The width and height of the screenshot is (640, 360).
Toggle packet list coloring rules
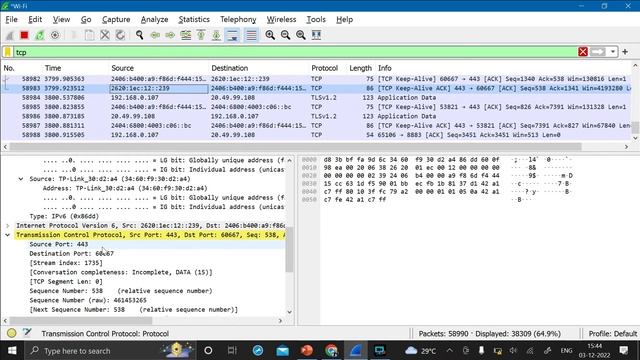coord(251,36)
